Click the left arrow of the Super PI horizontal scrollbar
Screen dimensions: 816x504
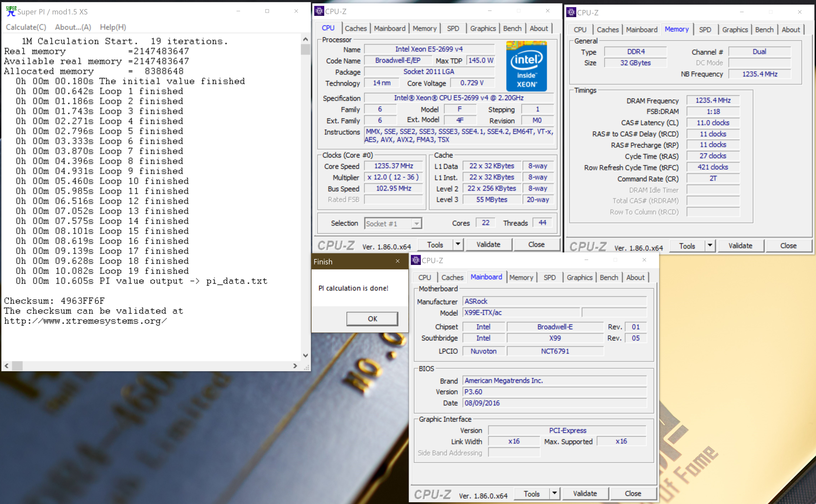pyautogui.click(x=6, y=366)
